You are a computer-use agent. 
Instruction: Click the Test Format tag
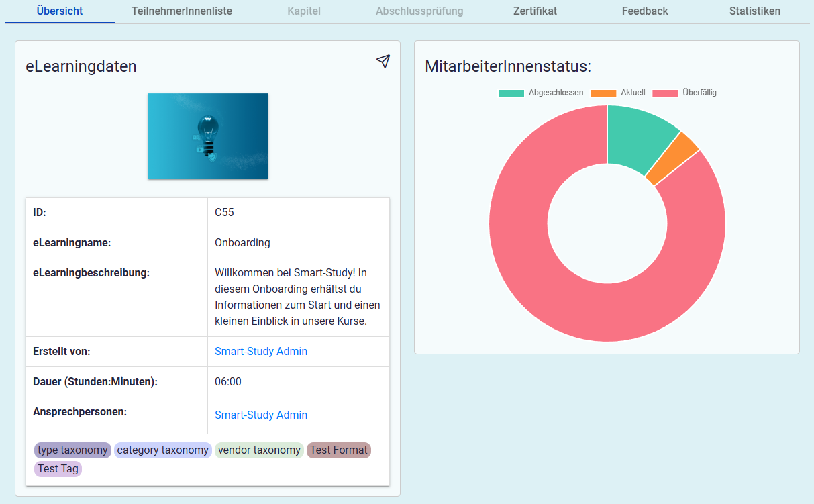click(x=338, y=450)
